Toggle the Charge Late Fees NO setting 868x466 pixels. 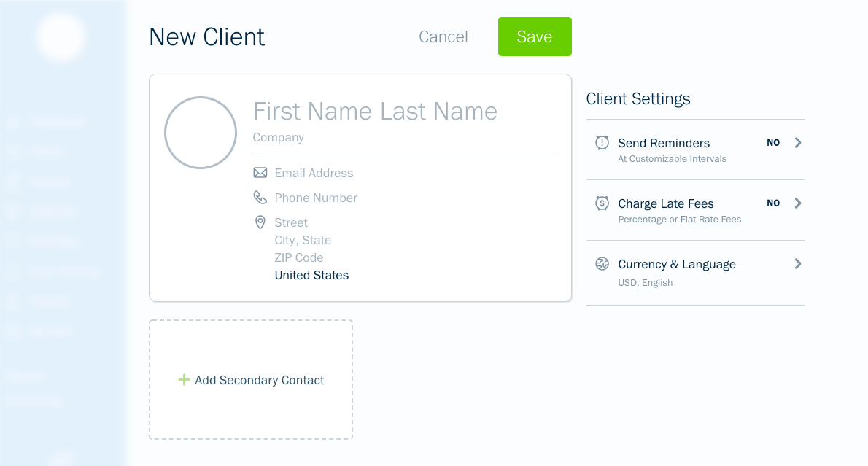coord(772,203)
